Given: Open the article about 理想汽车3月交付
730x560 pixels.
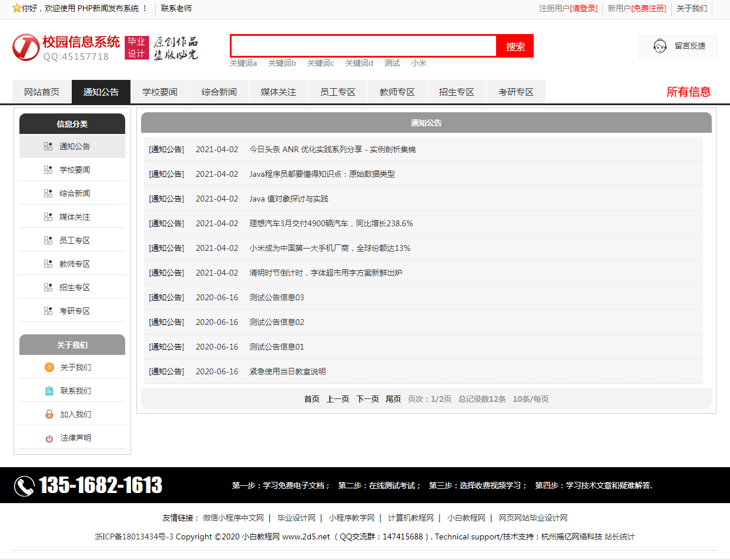Looking at the screenshot, I should [331, 223].
